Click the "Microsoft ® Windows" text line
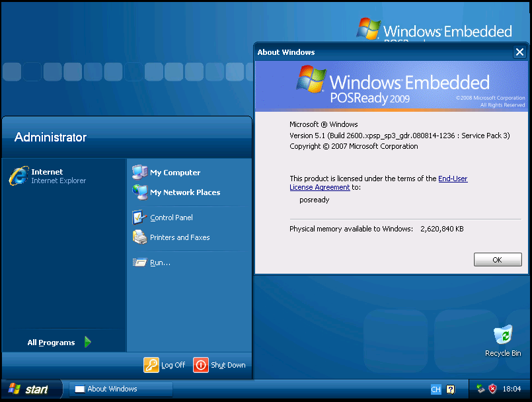Image resolution: width=532 pixels, height=402 pixels. pyautogui.click(x=324, y=124)
